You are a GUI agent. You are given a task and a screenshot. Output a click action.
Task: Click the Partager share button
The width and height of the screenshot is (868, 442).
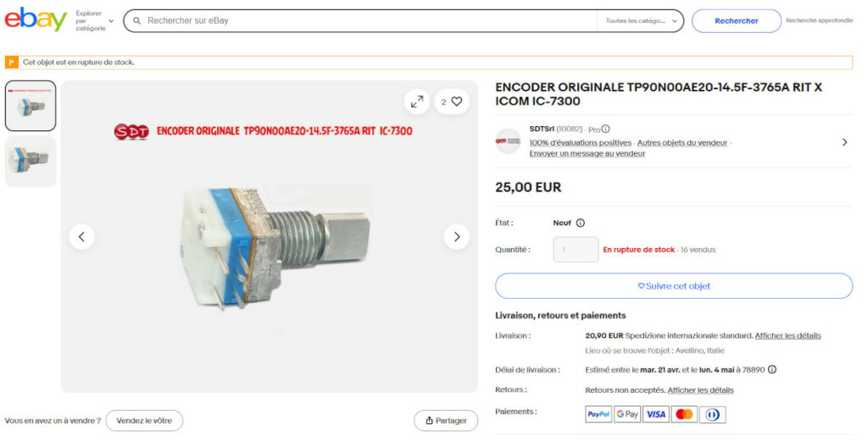[x=446, y=421]
